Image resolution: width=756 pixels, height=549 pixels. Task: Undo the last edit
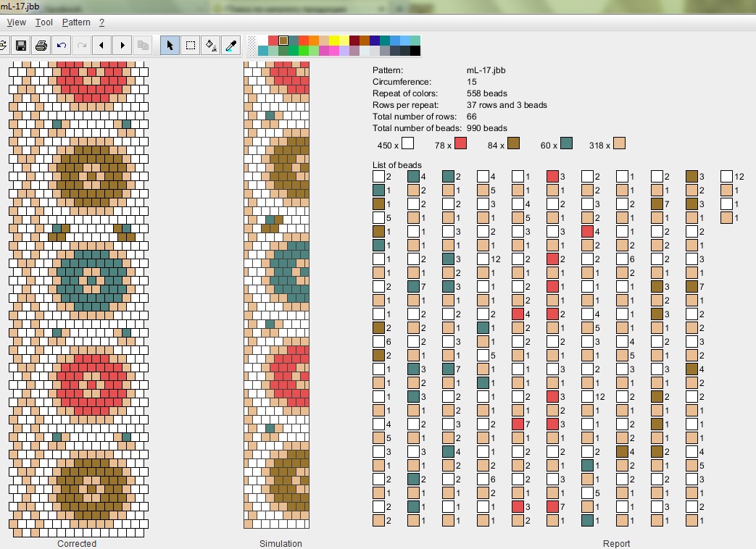click(x=62, y=46)
